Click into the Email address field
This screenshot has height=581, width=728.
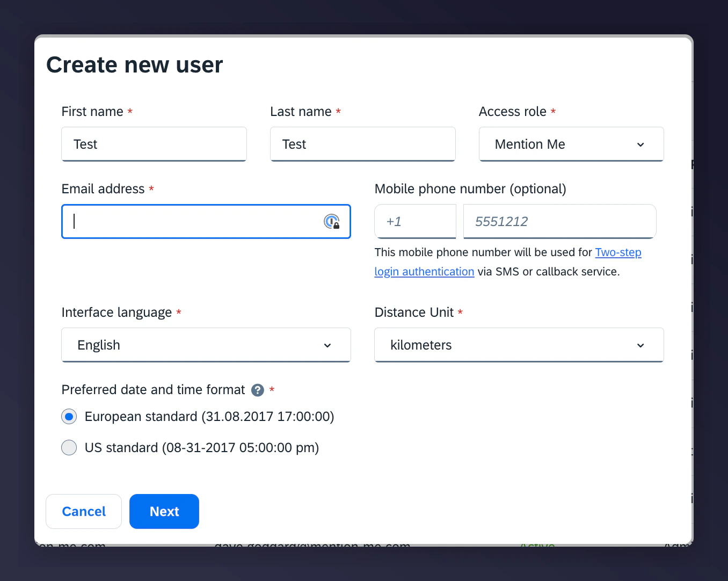(206, 221)
